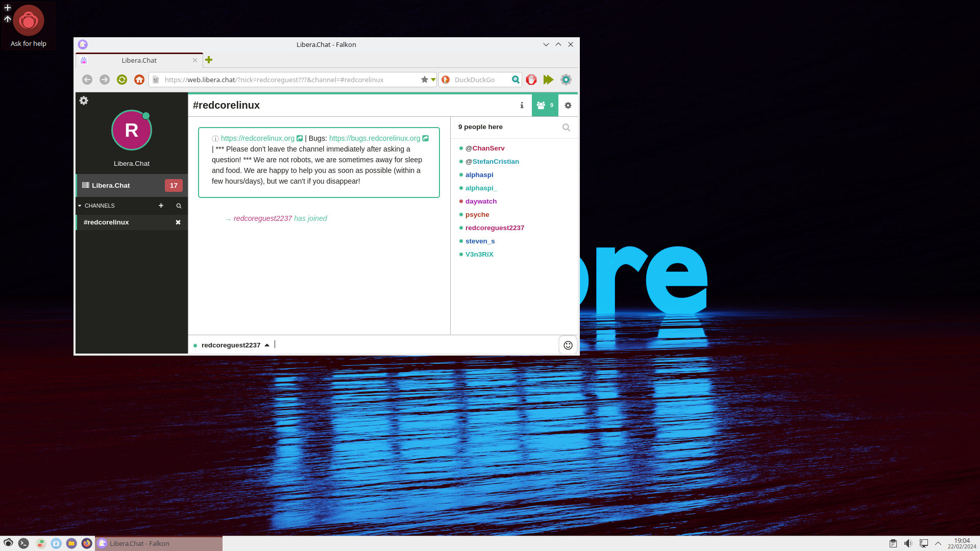Open the emoji picker smiley button
This screenshot has height=551, width=980.
click(568, 345)
